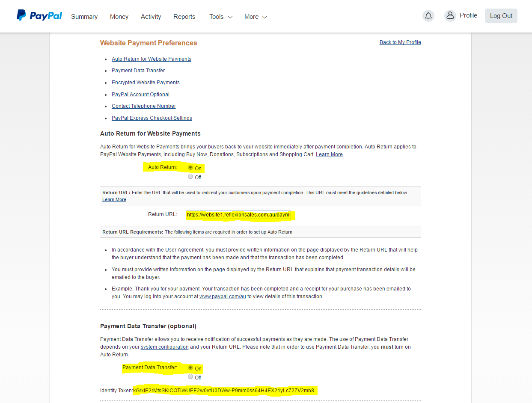The image size is (532, 403).
Task: Set Payment Data Transfer to Off
Action: pos(190,377)
